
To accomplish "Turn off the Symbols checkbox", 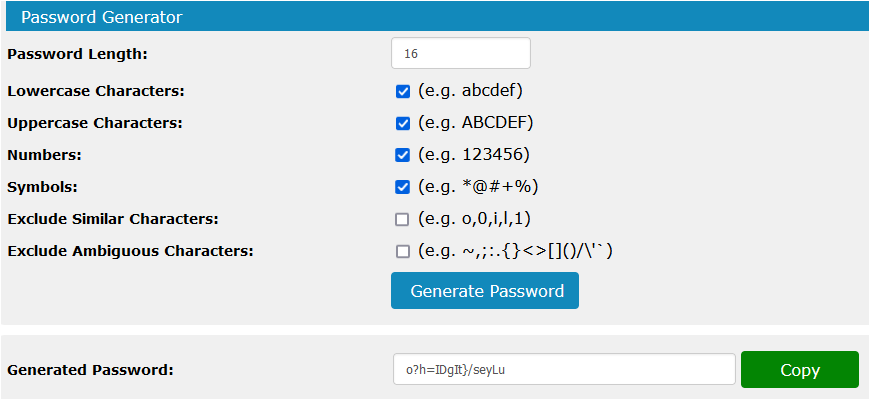I will pos(403,188).
